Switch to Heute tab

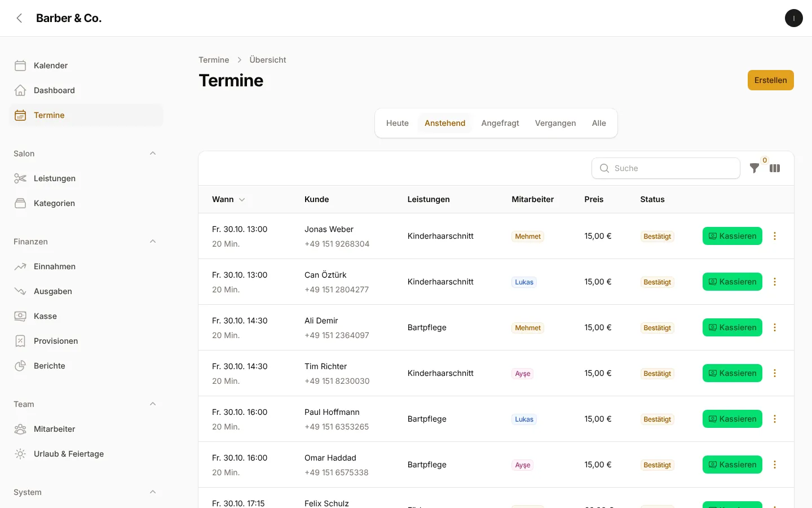tap(398, 123)
